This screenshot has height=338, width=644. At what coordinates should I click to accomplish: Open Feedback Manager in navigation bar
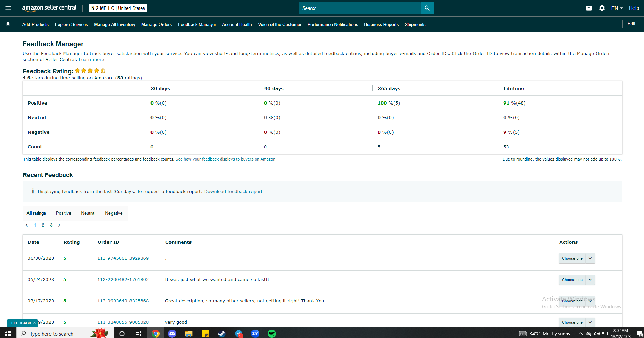click(x=197, y=24)
